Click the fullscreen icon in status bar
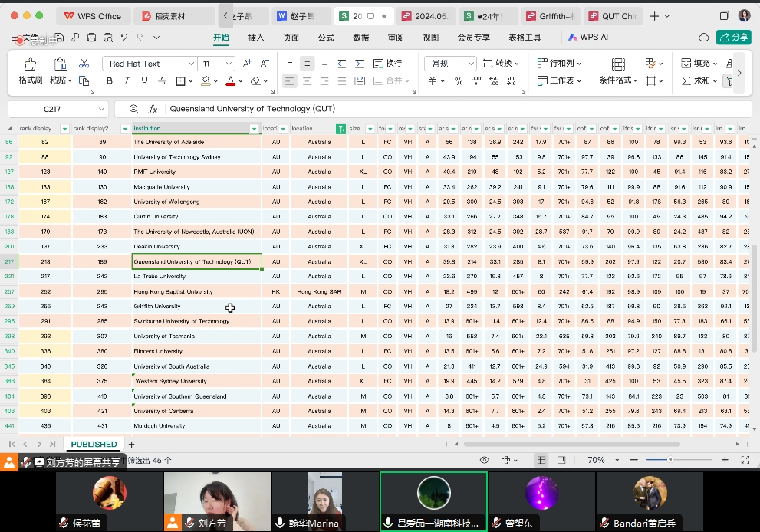Image resolution: width=760 pixels, height=532 pixels. tap(745, 460)
